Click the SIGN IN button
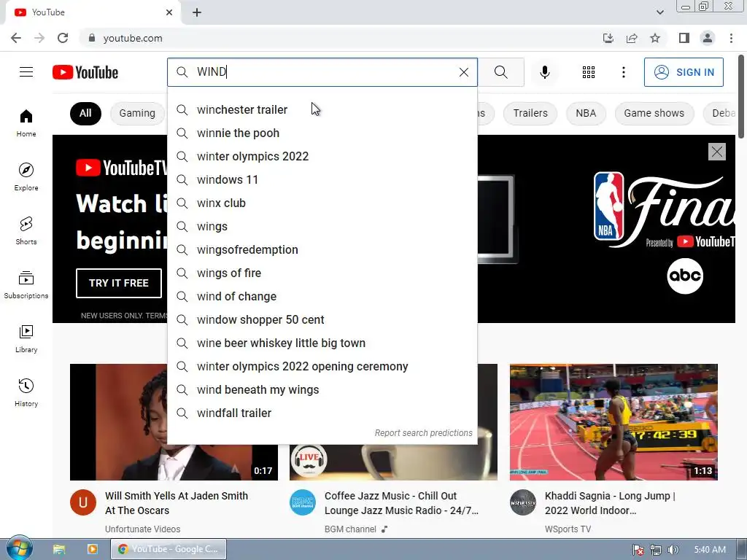747x560 pixels. [x=684, y=72]
